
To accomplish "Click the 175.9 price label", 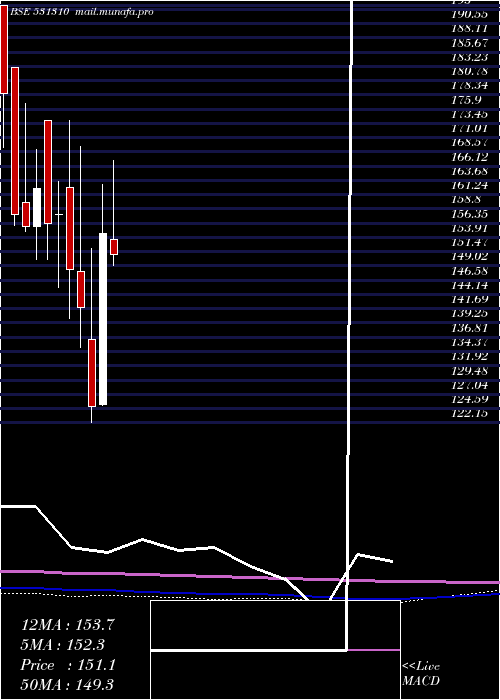I will [466, 100].
